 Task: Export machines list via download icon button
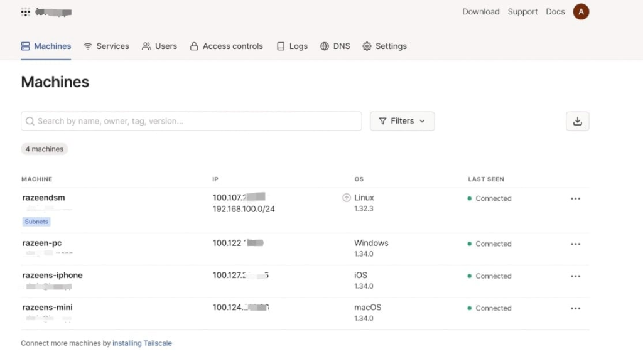[x=578, y=121]
